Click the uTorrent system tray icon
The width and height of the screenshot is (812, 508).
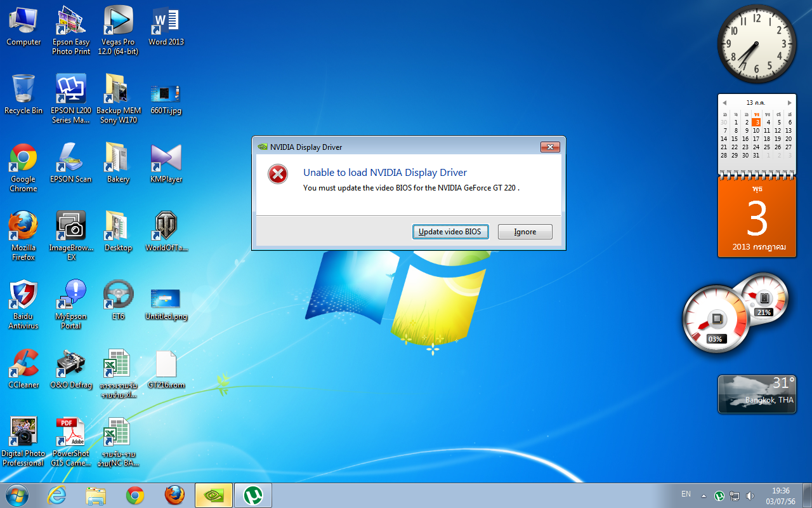pyautogui.click(x=719, y=495)
